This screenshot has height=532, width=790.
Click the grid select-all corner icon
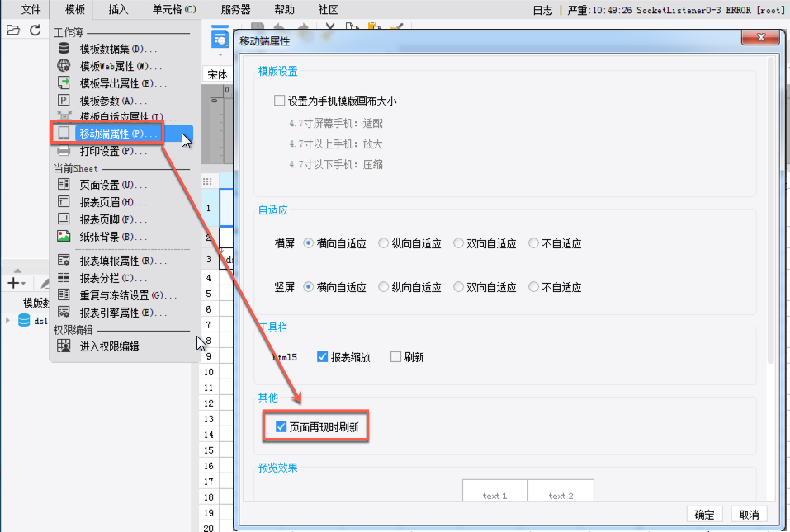(x=207, y=181)
